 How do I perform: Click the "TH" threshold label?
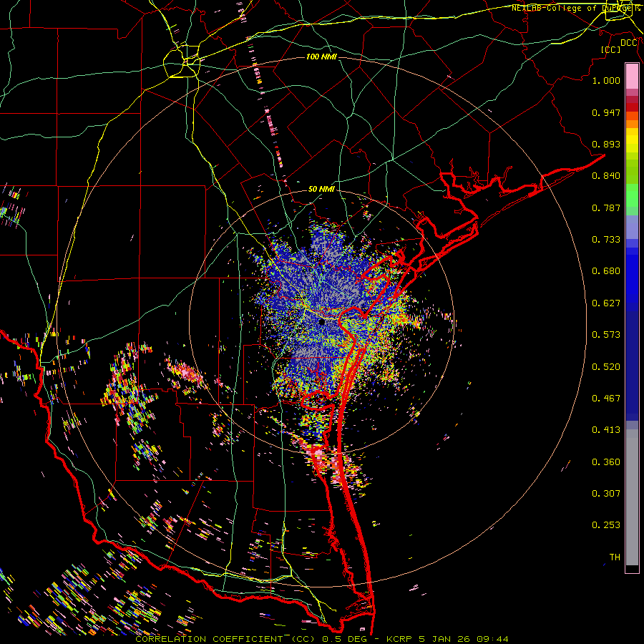[x=615, y=557]
